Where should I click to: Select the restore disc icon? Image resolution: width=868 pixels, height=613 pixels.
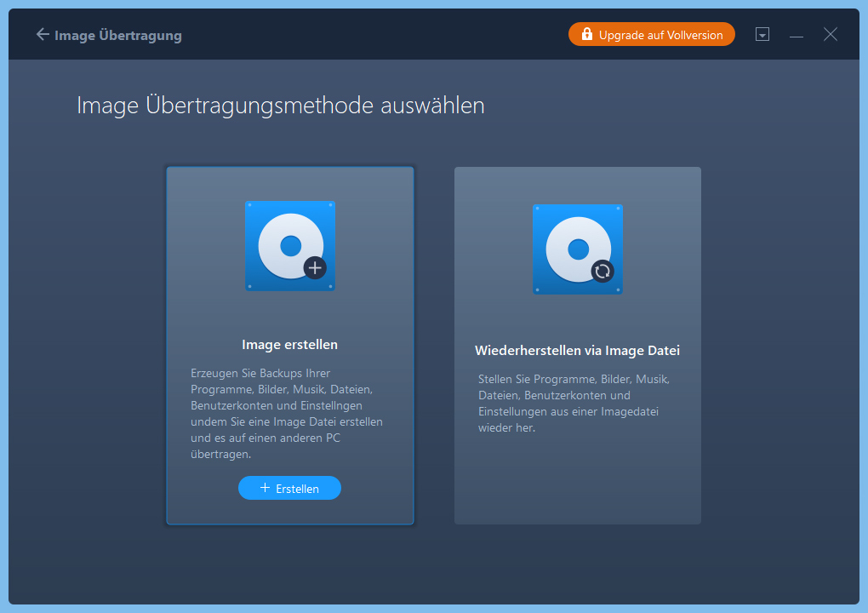click(577, 249)
